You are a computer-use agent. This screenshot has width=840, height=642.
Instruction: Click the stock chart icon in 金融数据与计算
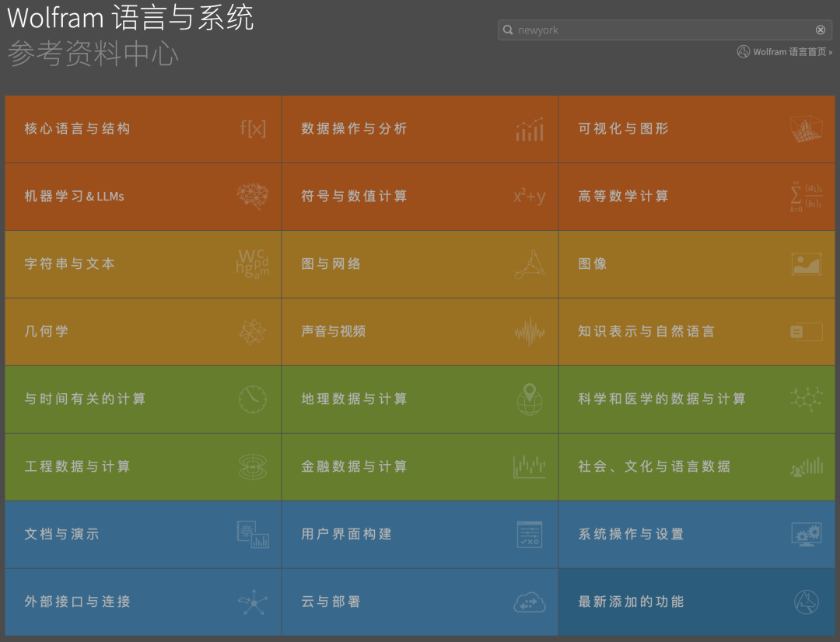[530, 466]
